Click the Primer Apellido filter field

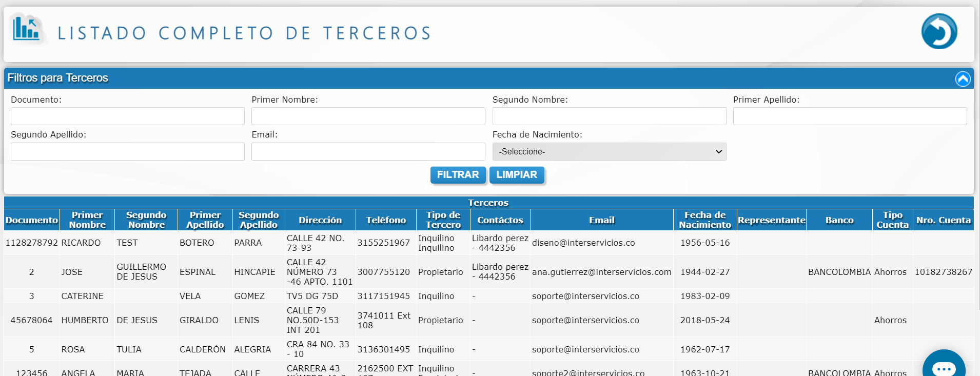pos(850,116)
